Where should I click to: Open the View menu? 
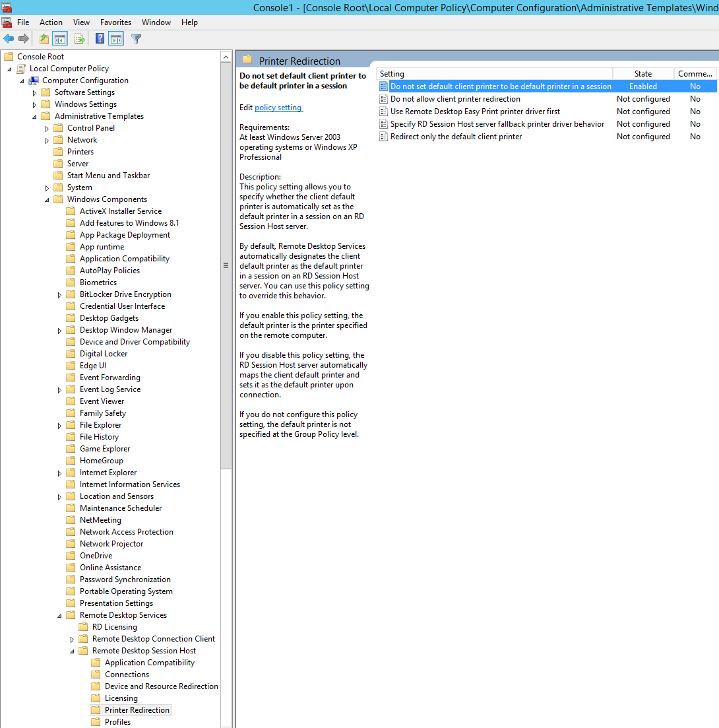(x=81, y=22)
